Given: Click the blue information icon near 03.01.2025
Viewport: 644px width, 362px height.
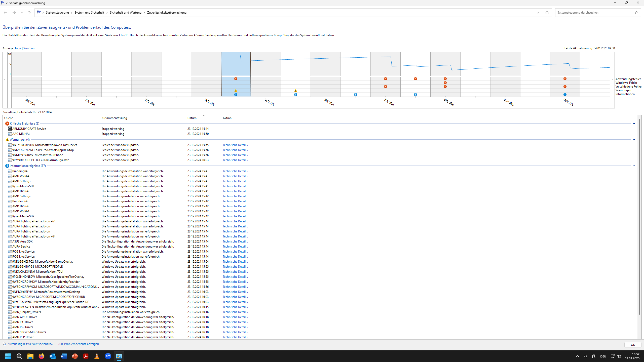Looking at the screenshot, I should pos(565,94).
